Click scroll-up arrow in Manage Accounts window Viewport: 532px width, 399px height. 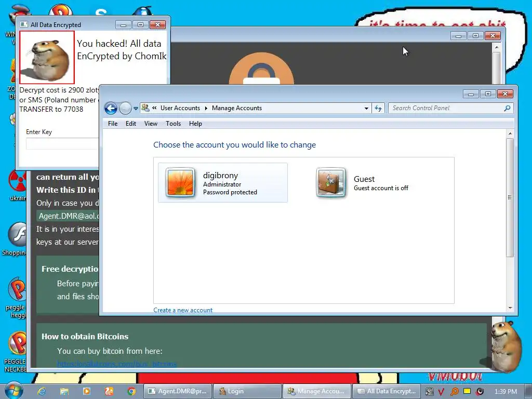point(510,134)
